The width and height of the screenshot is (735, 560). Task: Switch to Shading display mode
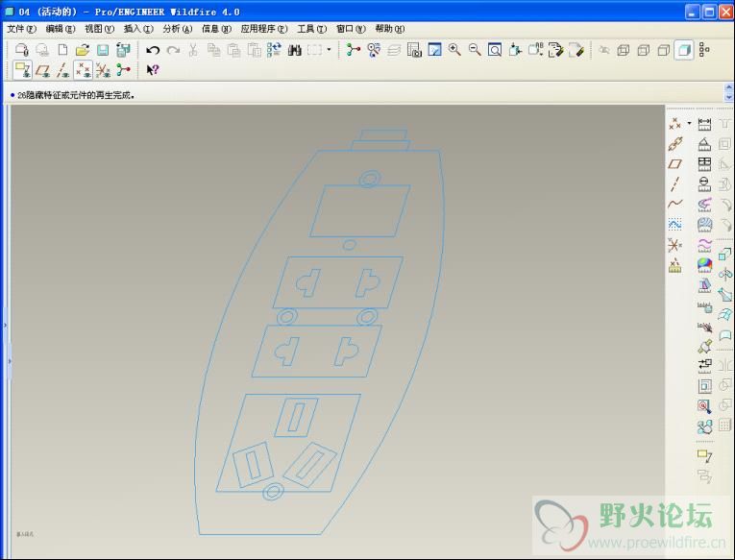684,50
